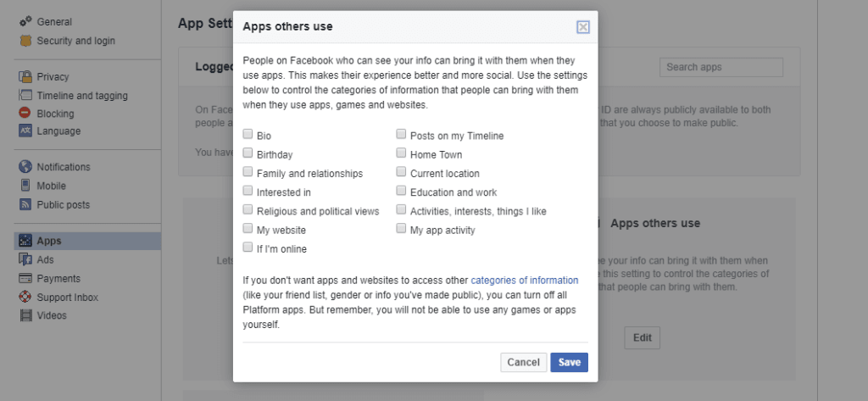868x401 pixels.
Task: Check the Birthday option
Action: pyautogui.click(x=248, y=153)
